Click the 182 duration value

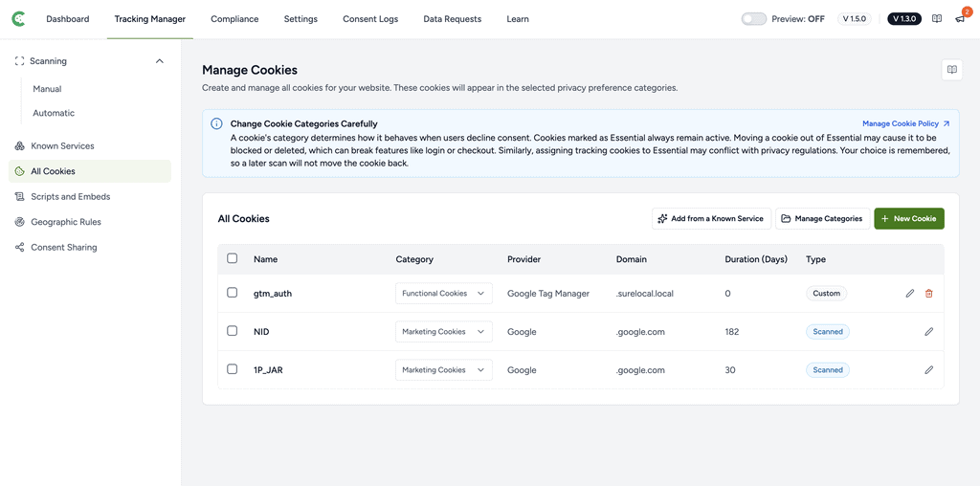(x=732, y=332)
